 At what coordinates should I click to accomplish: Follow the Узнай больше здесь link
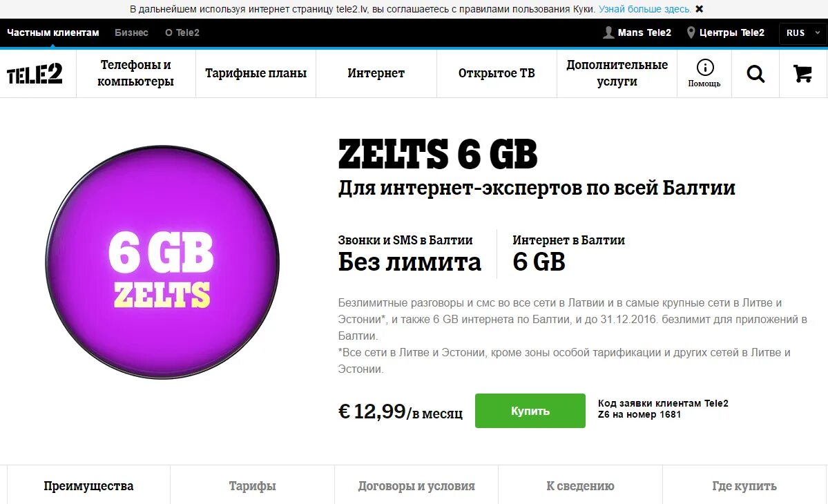645,9
